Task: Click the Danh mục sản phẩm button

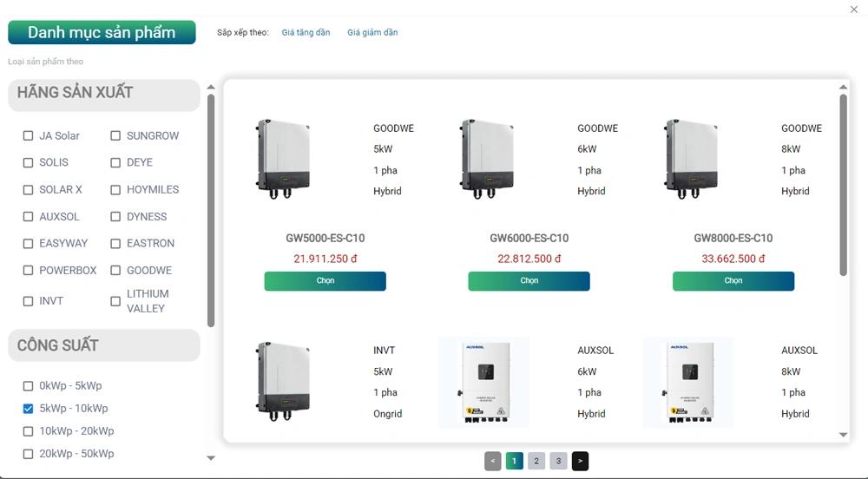Action: point(102,32)
